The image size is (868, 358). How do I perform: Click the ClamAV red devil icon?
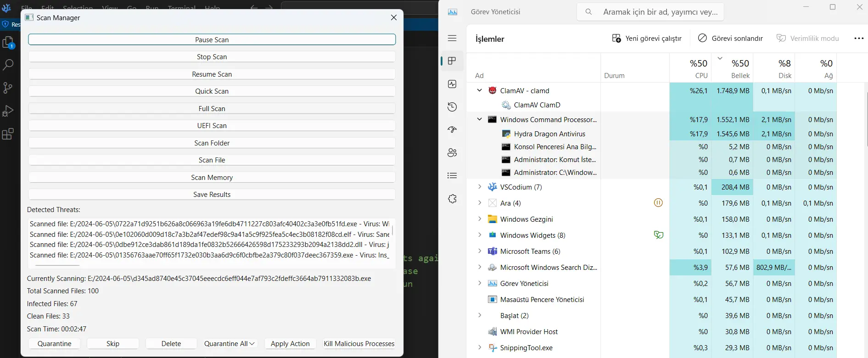coord(493,90)
